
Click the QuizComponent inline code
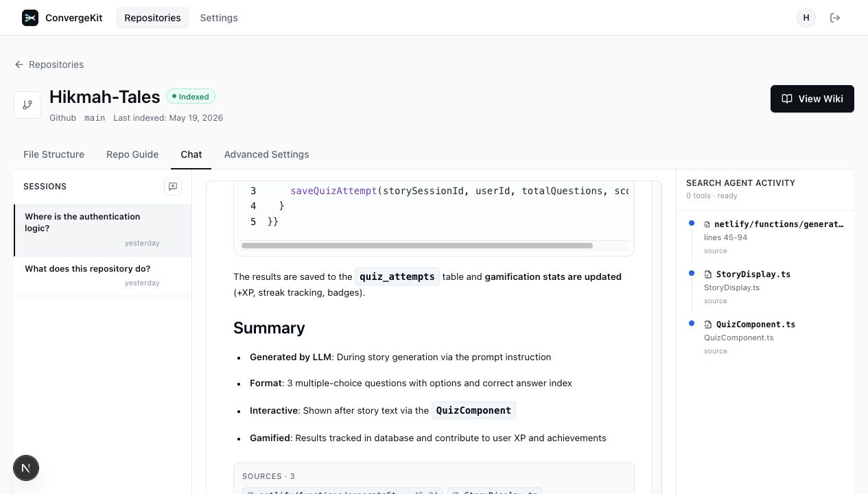pyautogui.click(x=473, y=410)
